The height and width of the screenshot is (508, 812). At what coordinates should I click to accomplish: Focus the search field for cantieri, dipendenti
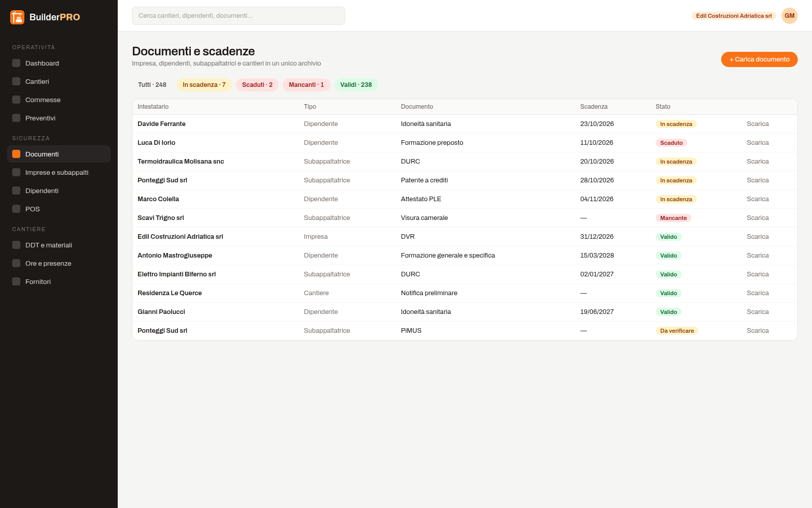click(239, 16)
